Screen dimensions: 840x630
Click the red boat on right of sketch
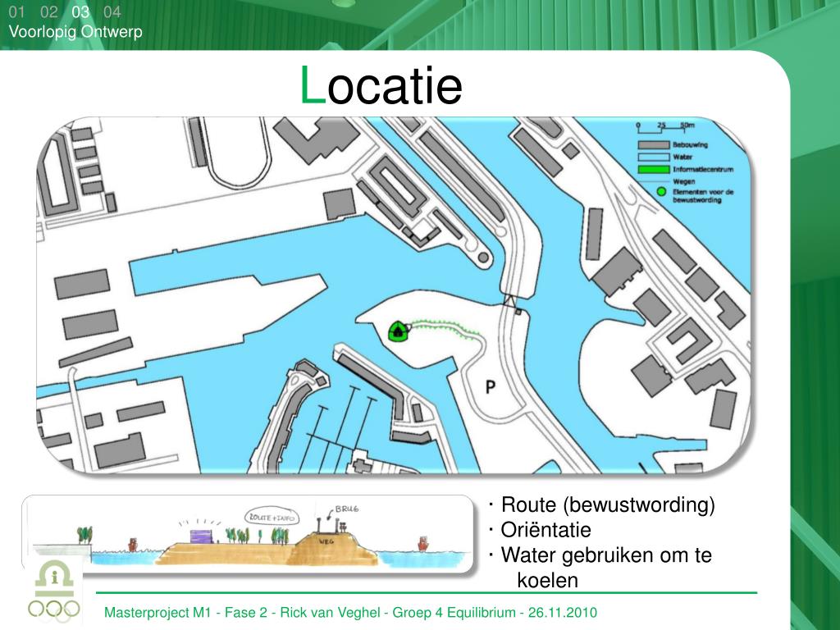pyautogui.click(x=423, y=545)
